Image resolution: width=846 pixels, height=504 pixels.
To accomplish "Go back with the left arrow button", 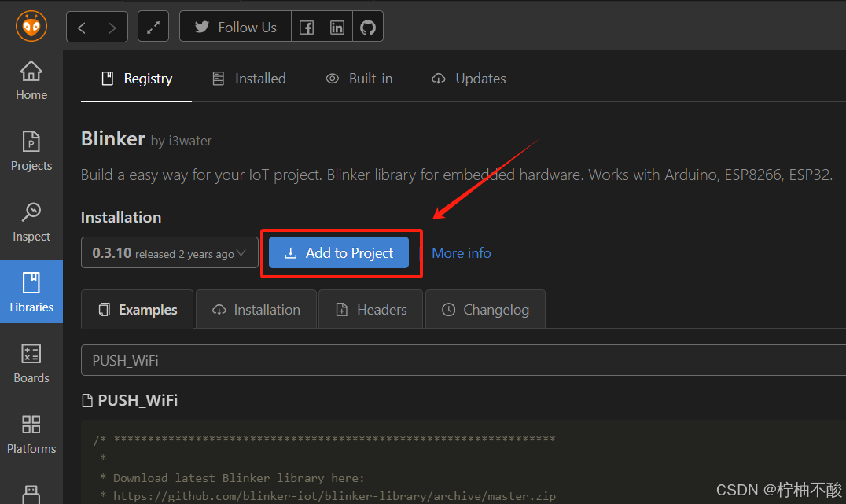I will tap(82, 27).
